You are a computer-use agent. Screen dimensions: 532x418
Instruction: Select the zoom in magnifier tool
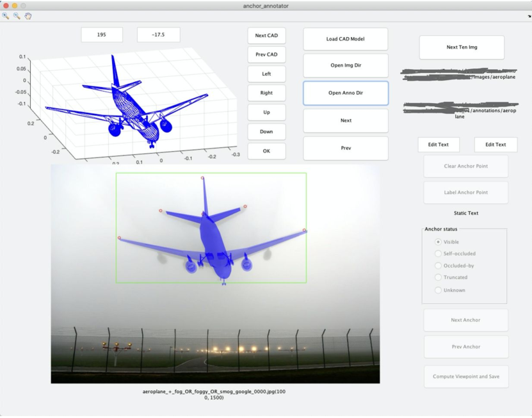point(5,16)
